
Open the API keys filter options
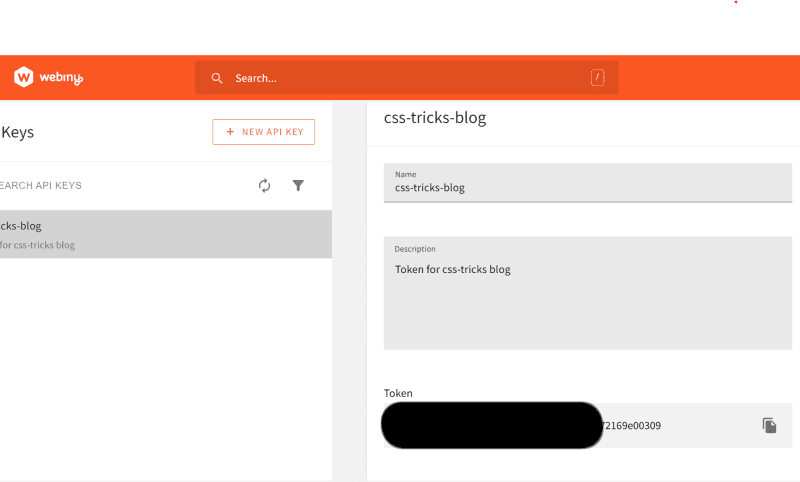pyautogui.click(x=298, y=185)
